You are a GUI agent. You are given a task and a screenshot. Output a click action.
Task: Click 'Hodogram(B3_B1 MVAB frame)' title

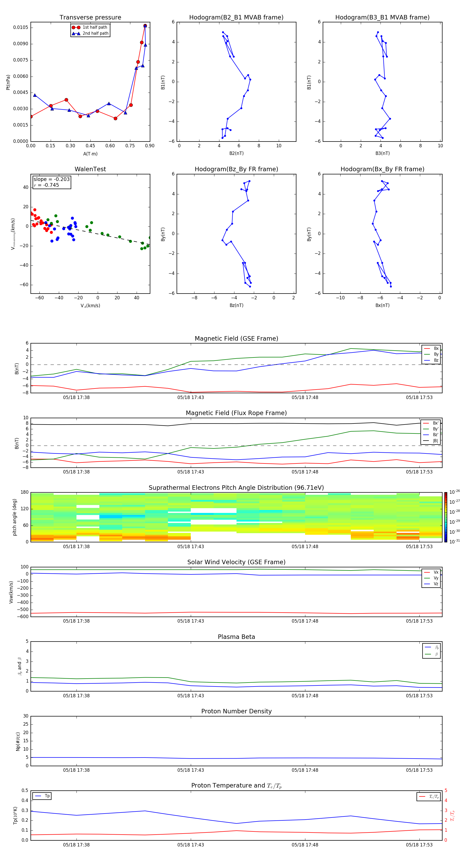pos(382,17)
